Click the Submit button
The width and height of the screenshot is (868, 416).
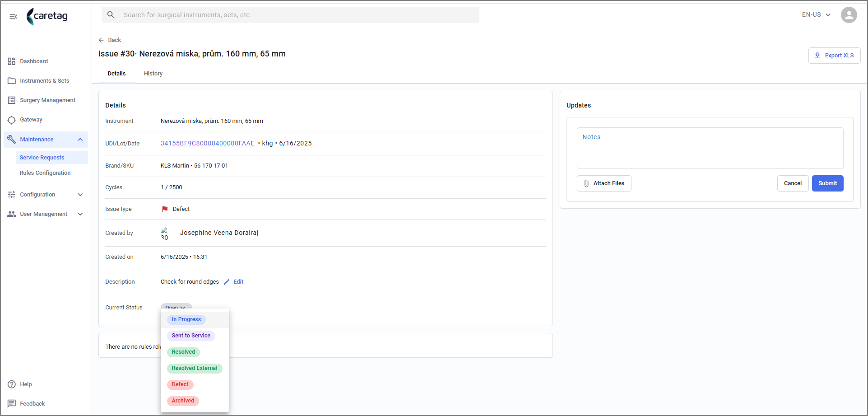coord(827,183)
